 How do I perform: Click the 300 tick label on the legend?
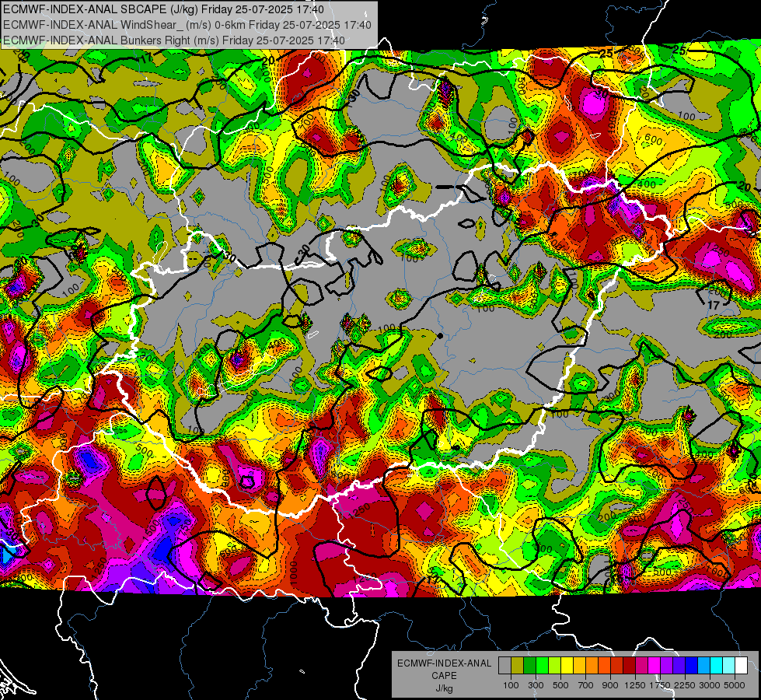pos(536,685)
